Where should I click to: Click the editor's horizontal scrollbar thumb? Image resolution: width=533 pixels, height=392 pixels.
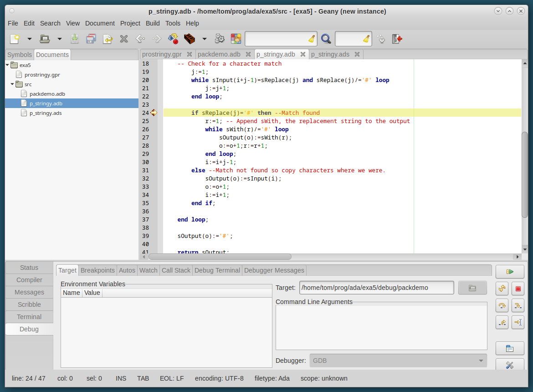[x=220, y=257]
